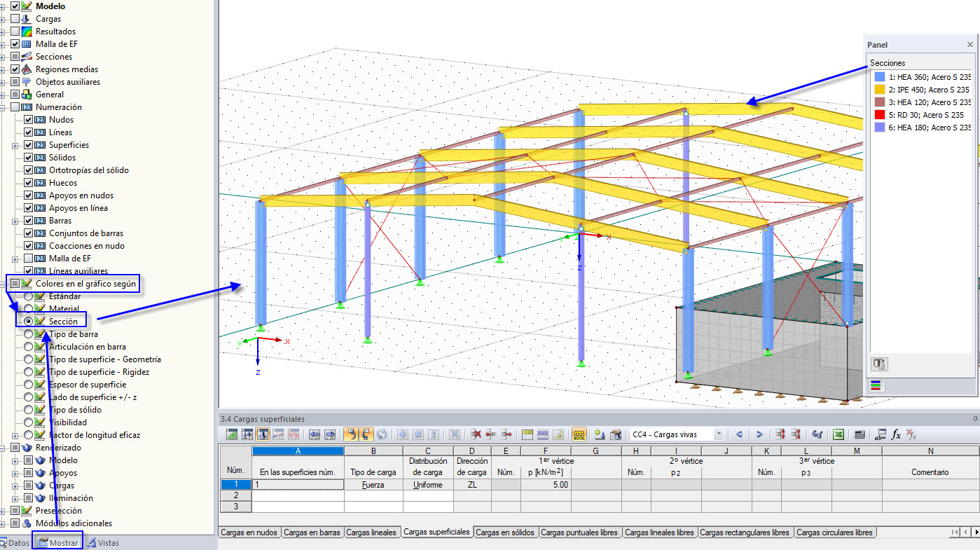Go to next load case arrow
Image resolution: width=980 pixels, height=550 pixels.
pos(759,434)
